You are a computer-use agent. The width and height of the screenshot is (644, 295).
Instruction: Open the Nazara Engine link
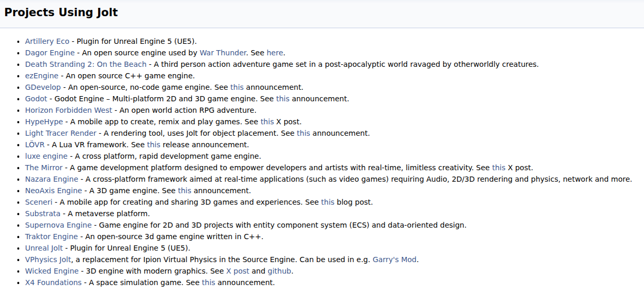tap(52, 179)
